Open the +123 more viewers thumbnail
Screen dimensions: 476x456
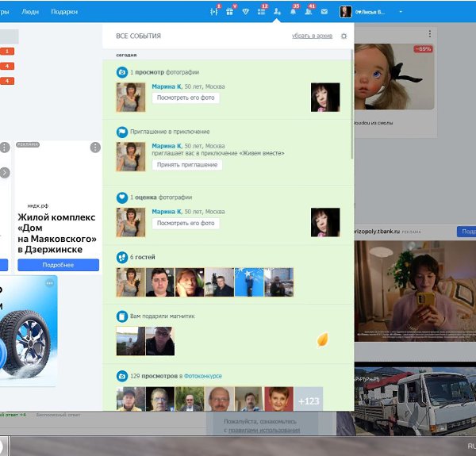308,400
